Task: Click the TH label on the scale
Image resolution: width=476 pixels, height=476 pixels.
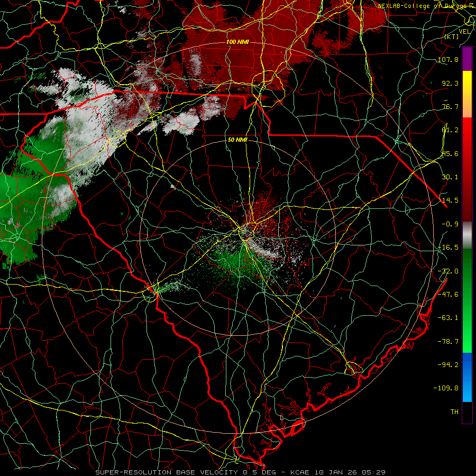Action: pyautogui.click(x=454, y=412)
